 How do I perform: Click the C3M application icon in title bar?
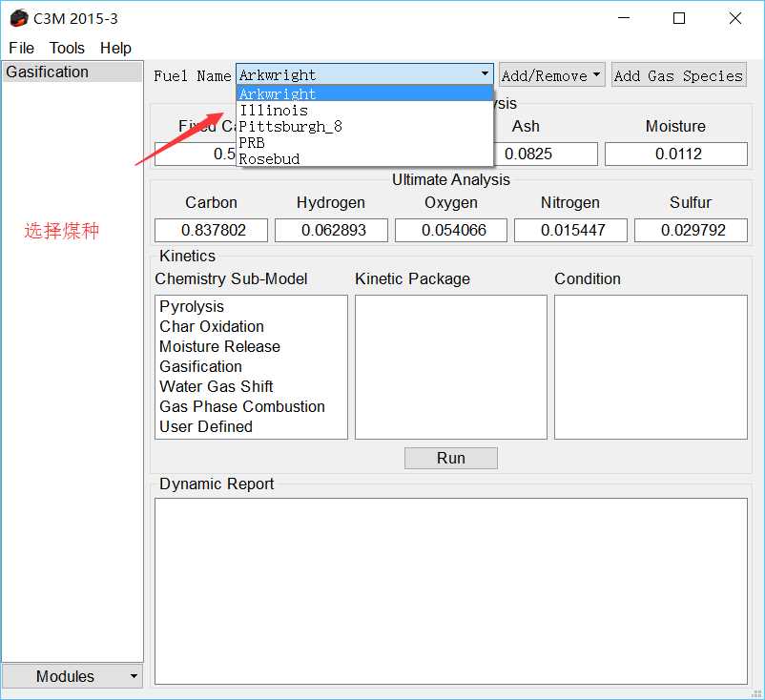[x=19, y=18]
